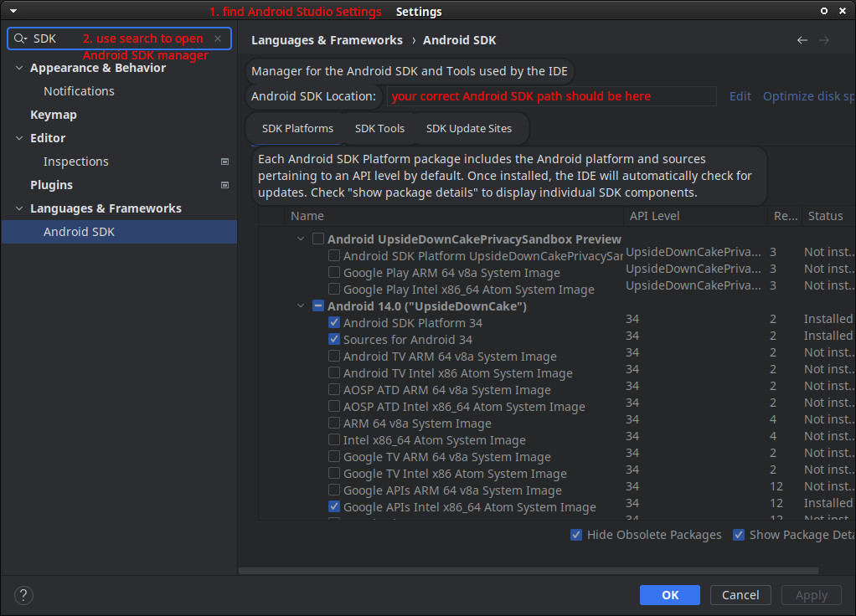Select Android SDK in settings tree
Viewport: 856px width, 616px height.
119,232
